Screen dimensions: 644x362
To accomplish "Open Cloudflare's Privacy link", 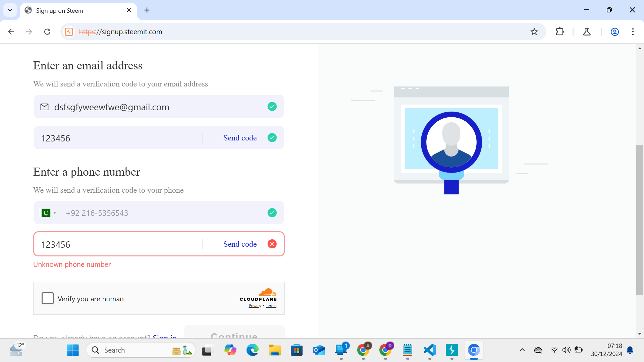I will 255,305.
